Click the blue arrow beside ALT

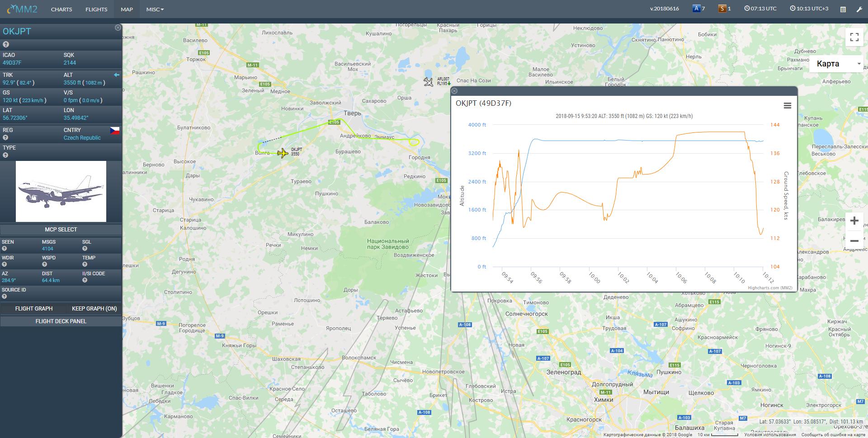(117, 75)
